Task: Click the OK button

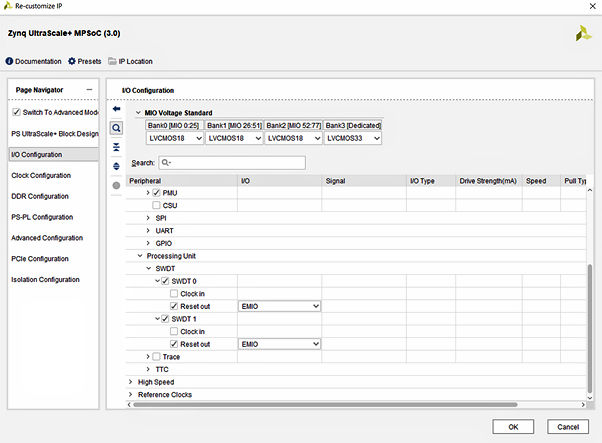Action: click(x=513, y=426)
